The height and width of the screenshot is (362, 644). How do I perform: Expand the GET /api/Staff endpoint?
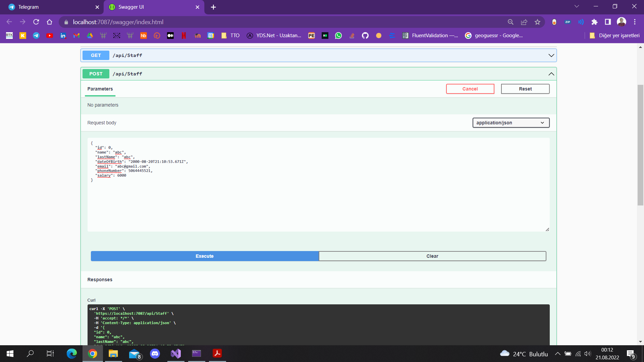tap(551, 55)
